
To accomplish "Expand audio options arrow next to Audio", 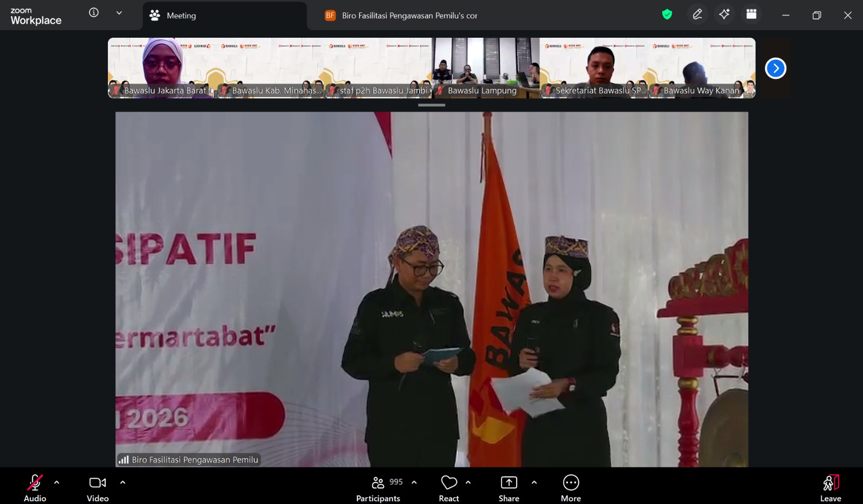I will tap(57, 482).
